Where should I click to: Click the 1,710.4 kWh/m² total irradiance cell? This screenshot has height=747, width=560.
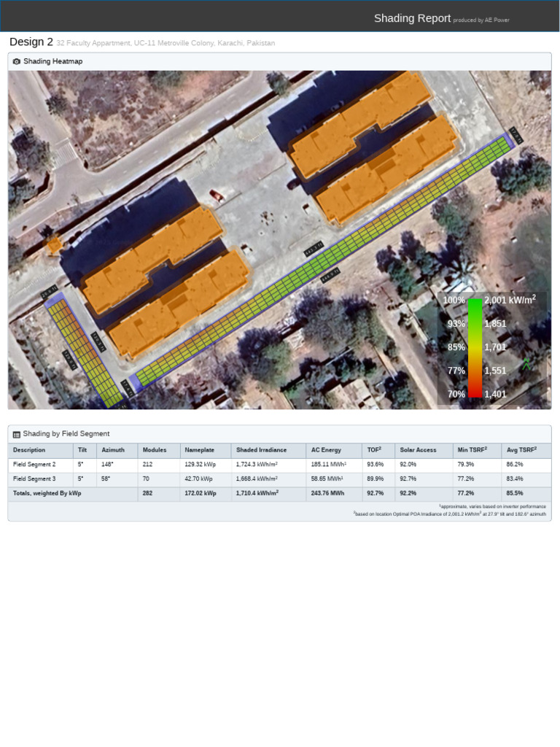[257, 493]
